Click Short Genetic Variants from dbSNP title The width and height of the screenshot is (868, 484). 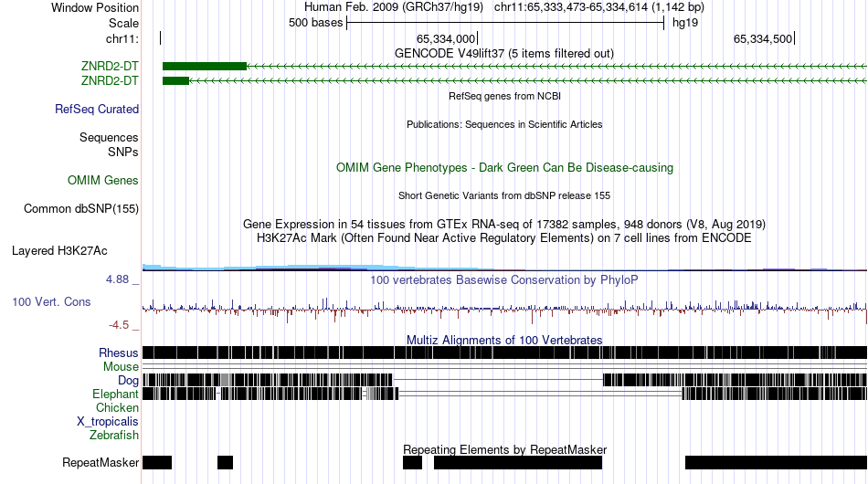[504, 195]
